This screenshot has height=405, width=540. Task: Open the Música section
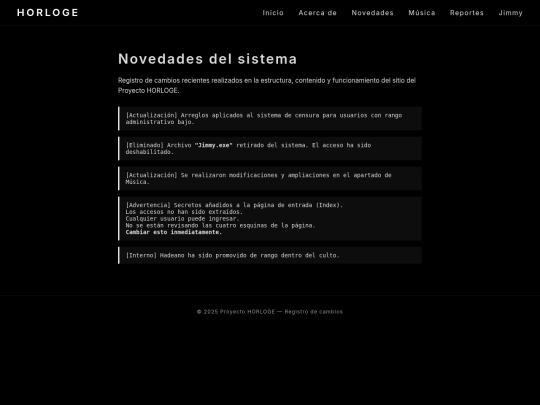click(422, 13)
